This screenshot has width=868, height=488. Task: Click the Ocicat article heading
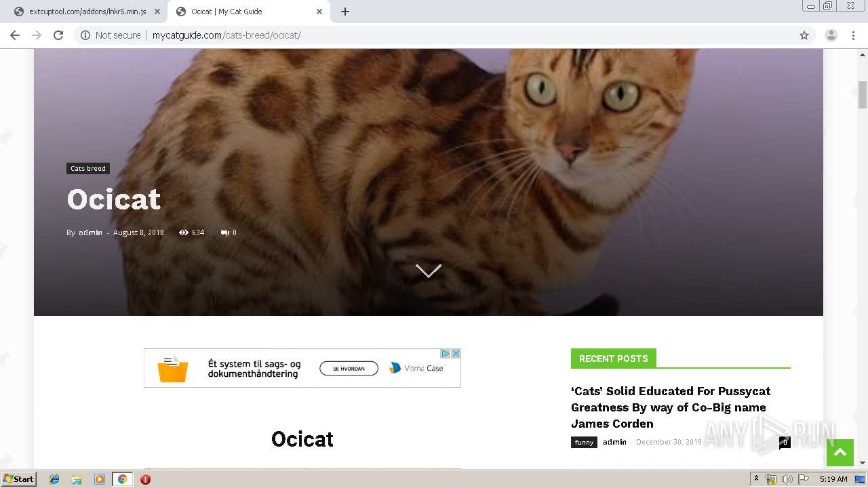302,439
